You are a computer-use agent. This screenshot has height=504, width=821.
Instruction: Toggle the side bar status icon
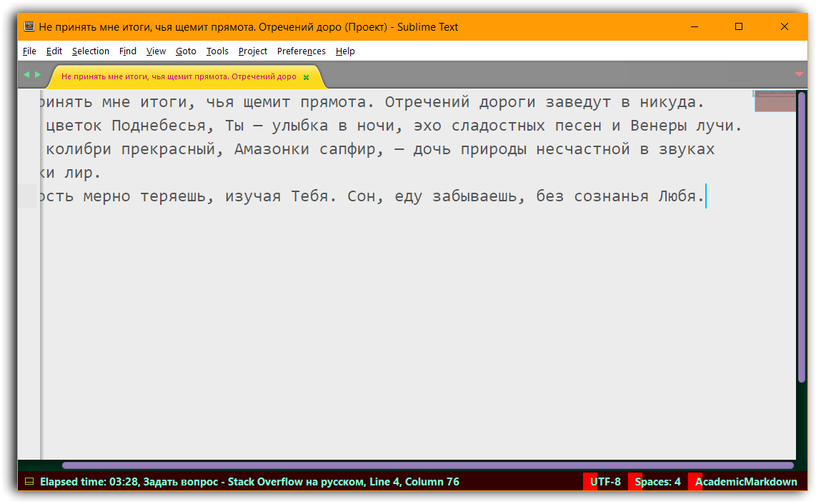click(x=29, y=481)
